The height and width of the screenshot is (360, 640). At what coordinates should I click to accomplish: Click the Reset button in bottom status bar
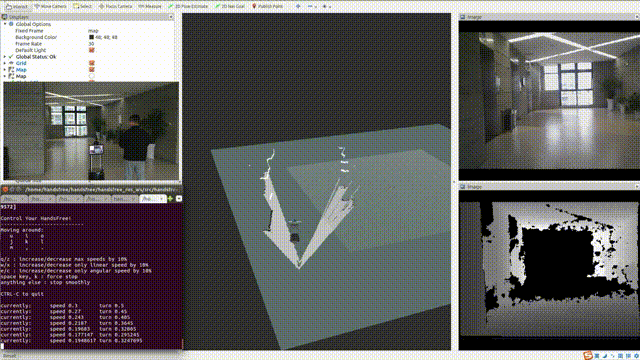9,356
